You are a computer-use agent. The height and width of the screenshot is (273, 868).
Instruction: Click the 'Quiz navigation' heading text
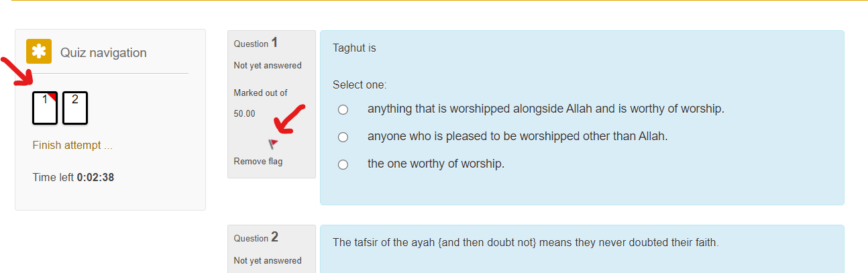[x=103, y=53]
